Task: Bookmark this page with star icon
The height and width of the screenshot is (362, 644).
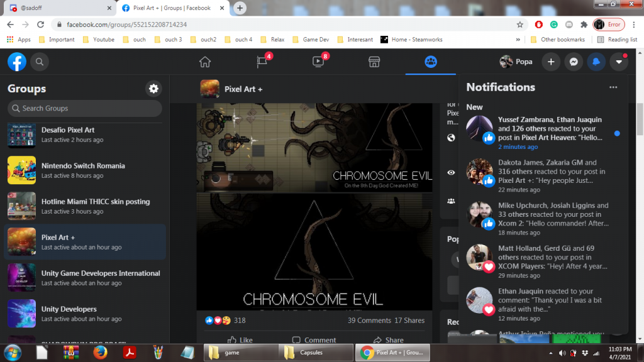Action: pyautogui.click(x=519, y=25)
